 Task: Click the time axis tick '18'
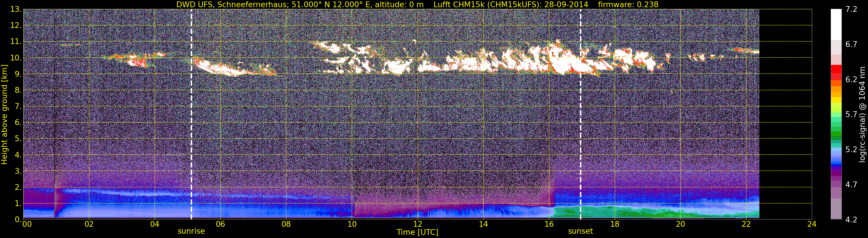tap(615, 224)
